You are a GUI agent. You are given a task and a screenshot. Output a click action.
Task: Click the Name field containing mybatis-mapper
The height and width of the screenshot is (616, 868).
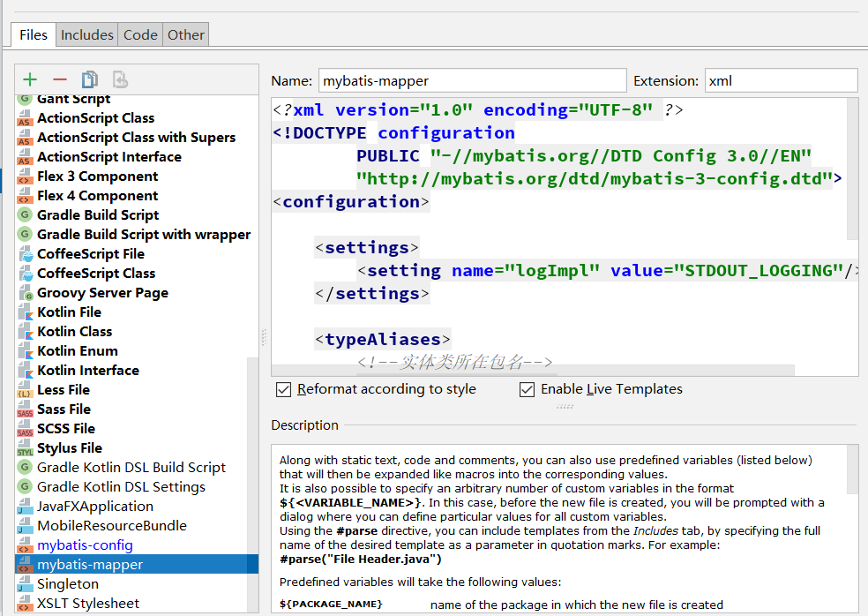473,81
